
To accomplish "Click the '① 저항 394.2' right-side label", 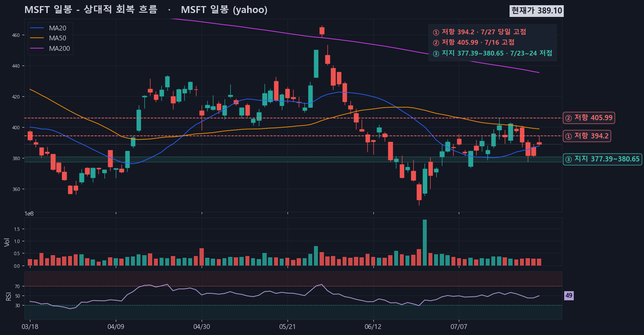I will [x=587, y=136].
